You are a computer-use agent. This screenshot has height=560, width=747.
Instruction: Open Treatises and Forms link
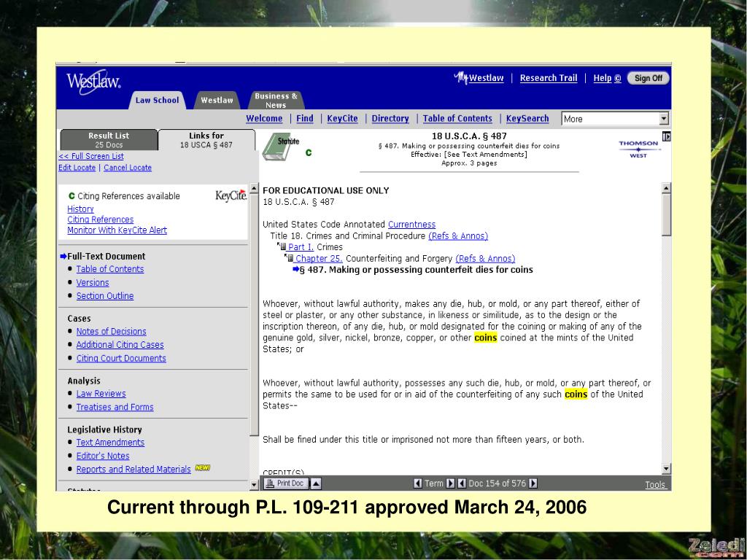[x=115, y=407]
